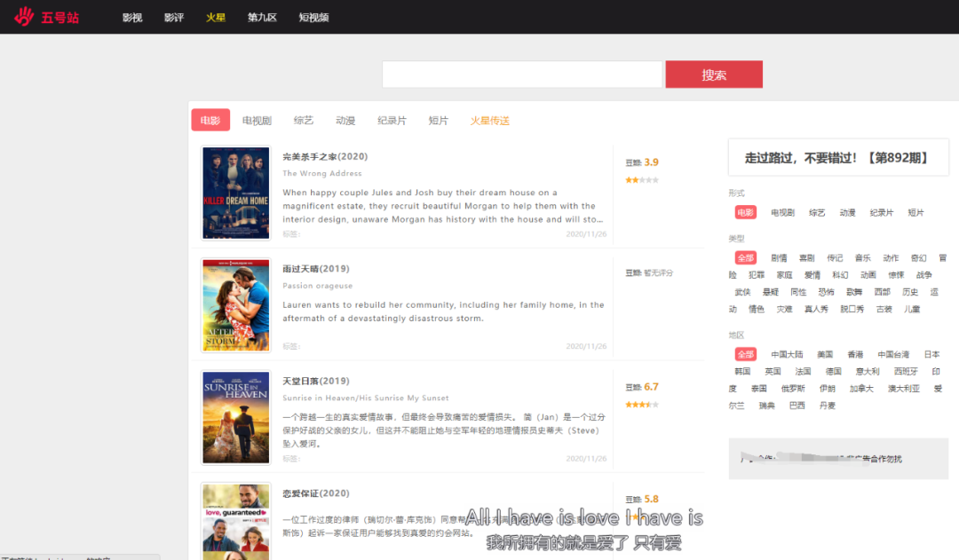The image size is (959, 560).
Task: Filter genre by 喜剧
Action: tap(806, 258)
